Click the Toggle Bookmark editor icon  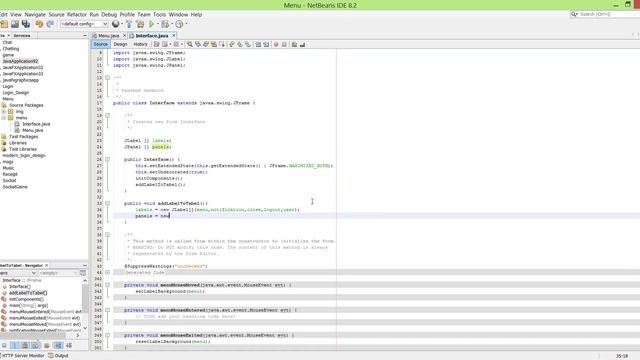pos(248,44)
